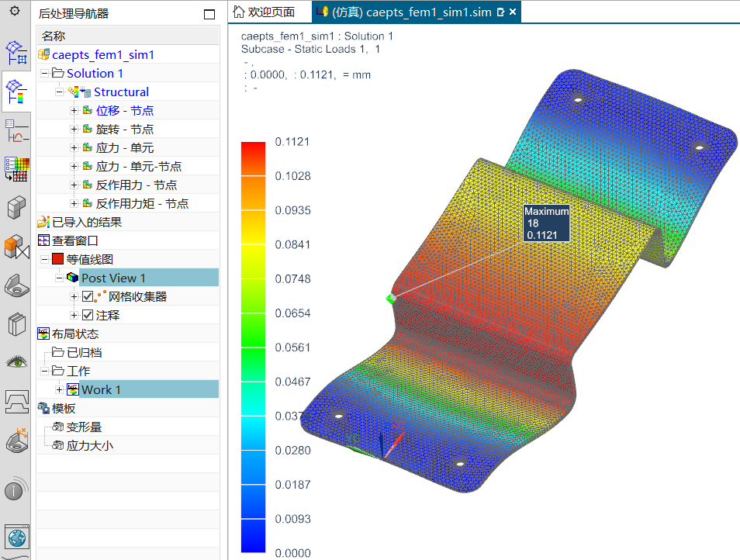Click the 0.1121 legend maximum value
The image size is (740, 560).
[x=292, y=141]
